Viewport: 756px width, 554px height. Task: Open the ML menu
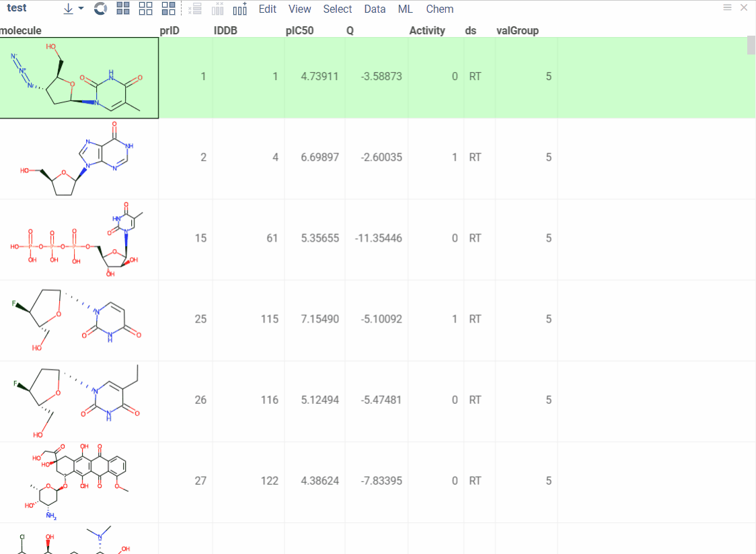pyautogui.click(x=405, y=9)
